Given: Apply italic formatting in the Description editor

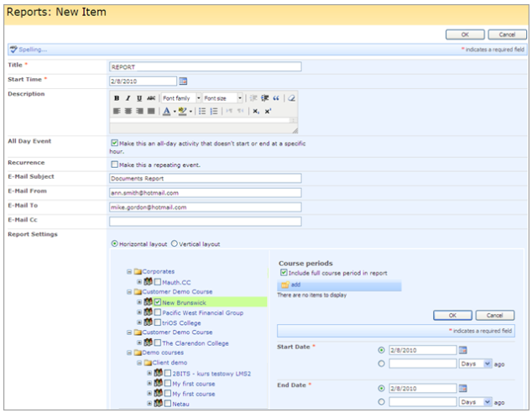Looking at the screenshot, I should click(128, 98).
